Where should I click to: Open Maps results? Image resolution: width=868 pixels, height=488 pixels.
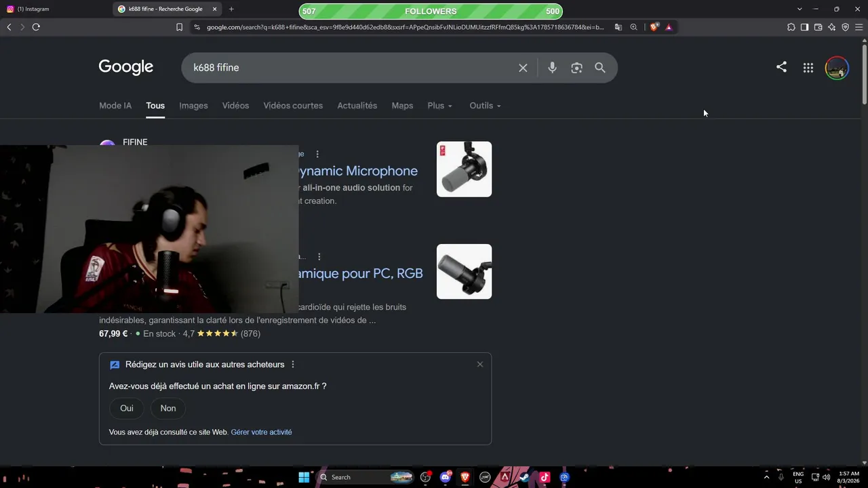pyautogui.click(x=402, y=106)
